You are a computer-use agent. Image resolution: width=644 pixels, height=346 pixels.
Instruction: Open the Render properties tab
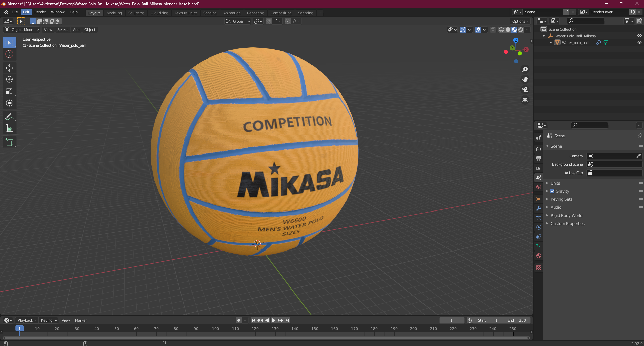coord(539,149)
